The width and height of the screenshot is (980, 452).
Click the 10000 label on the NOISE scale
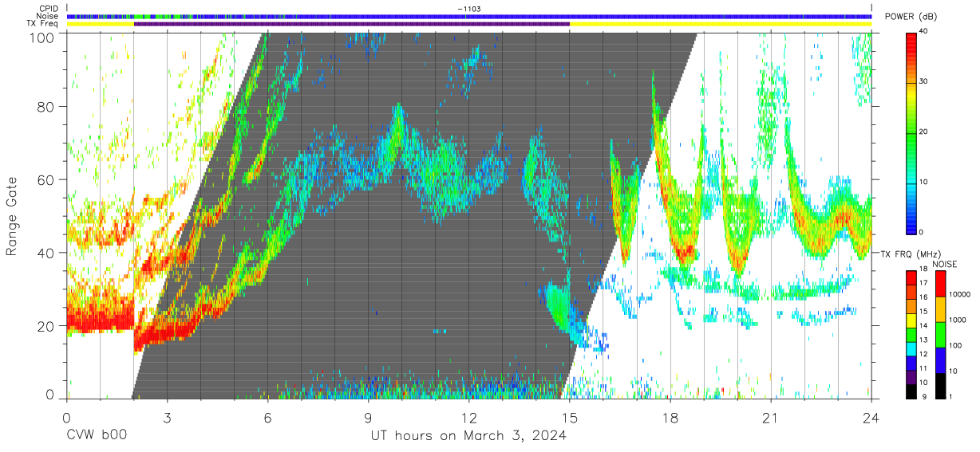(x=961, y=295)
